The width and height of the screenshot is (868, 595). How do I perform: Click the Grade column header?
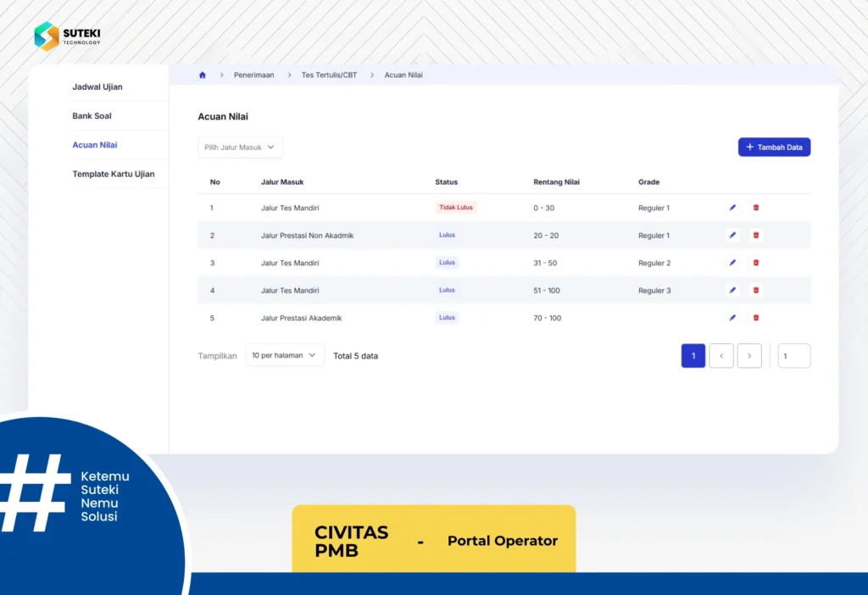pos(648,182)
